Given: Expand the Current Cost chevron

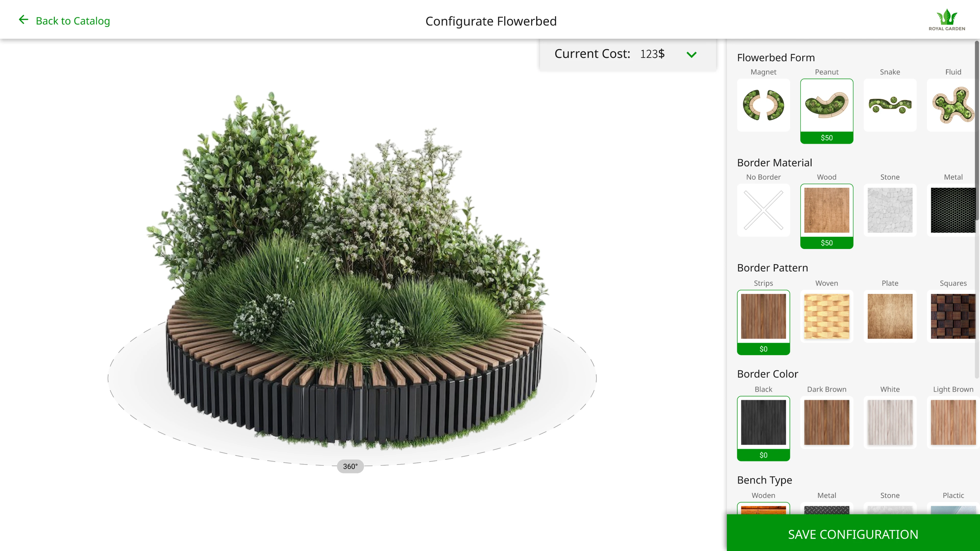Looking at the screenshot, I should 691,54.
